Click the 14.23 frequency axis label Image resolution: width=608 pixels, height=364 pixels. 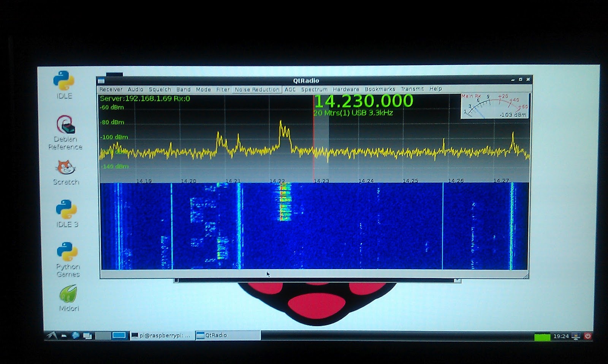321,181
